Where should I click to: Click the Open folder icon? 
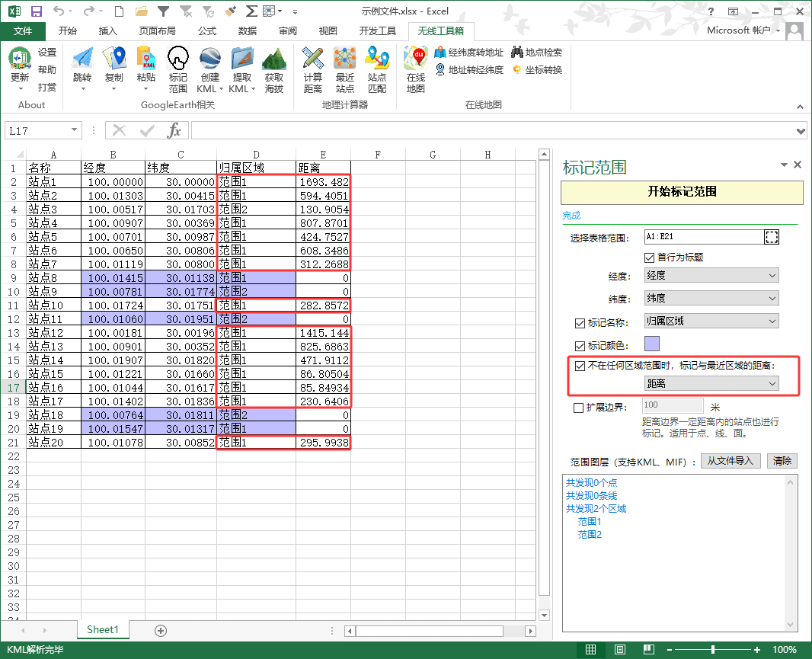tap(141, 11)
